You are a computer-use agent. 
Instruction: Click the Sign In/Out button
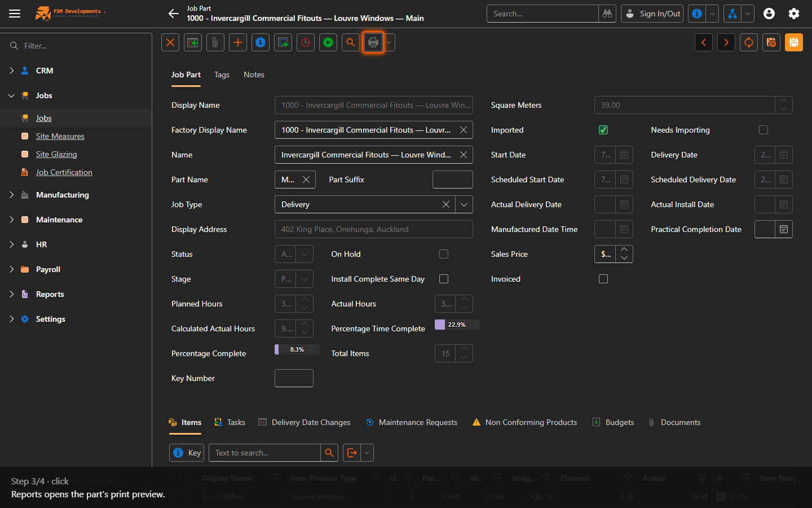(x=652, y=14)
